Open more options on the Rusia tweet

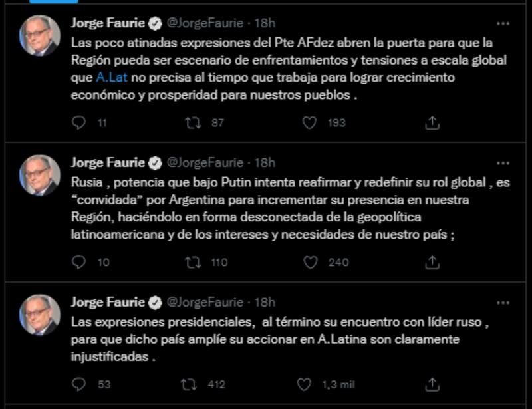pyautogui.click(x=503, y=163)
